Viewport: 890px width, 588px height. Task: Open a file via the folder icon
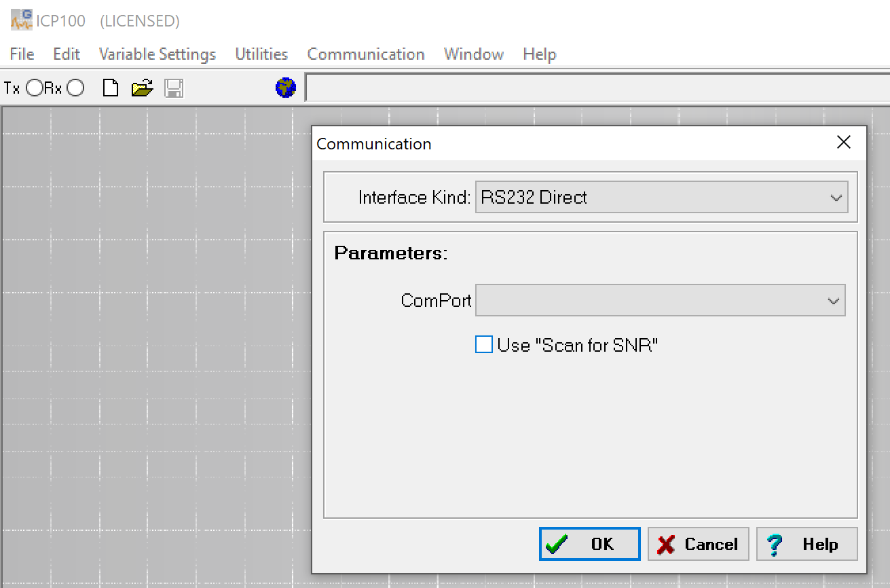point(141,87)
